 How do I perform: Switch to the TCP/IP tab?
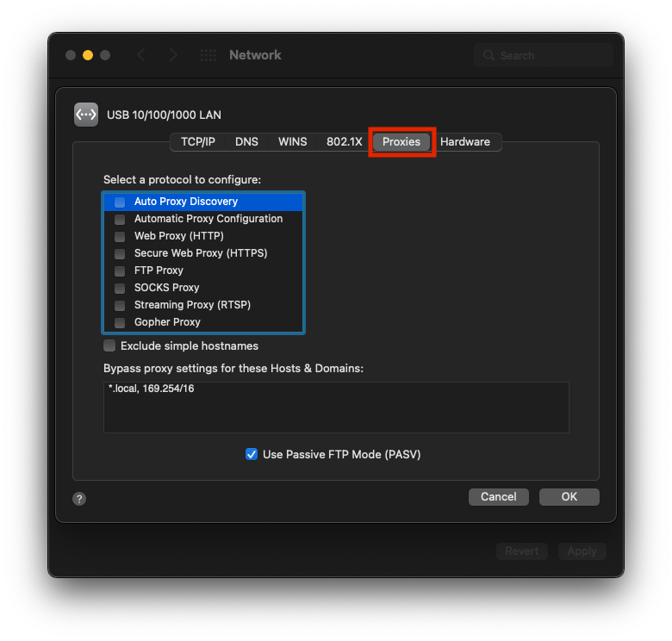(x=197, y=142)
